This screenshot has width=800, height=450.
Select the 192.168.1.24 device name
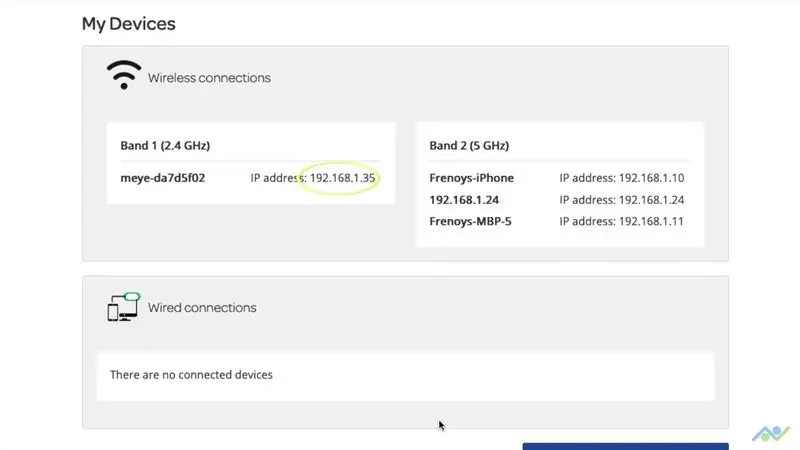pos(464,200)
